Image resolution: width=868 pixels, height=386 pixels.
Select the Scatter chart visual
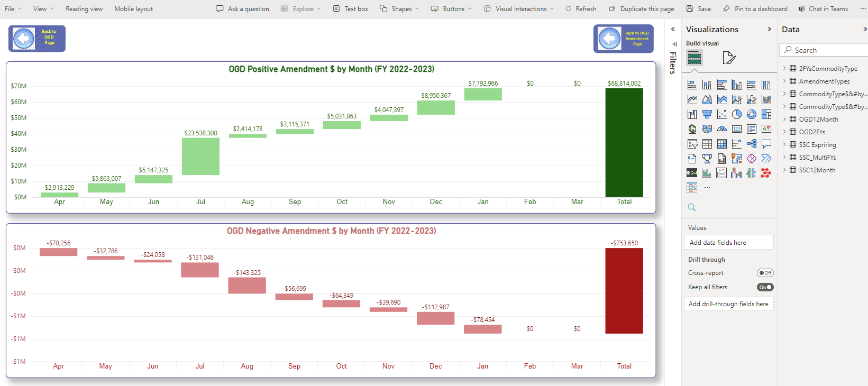click(x=721, y=114)
